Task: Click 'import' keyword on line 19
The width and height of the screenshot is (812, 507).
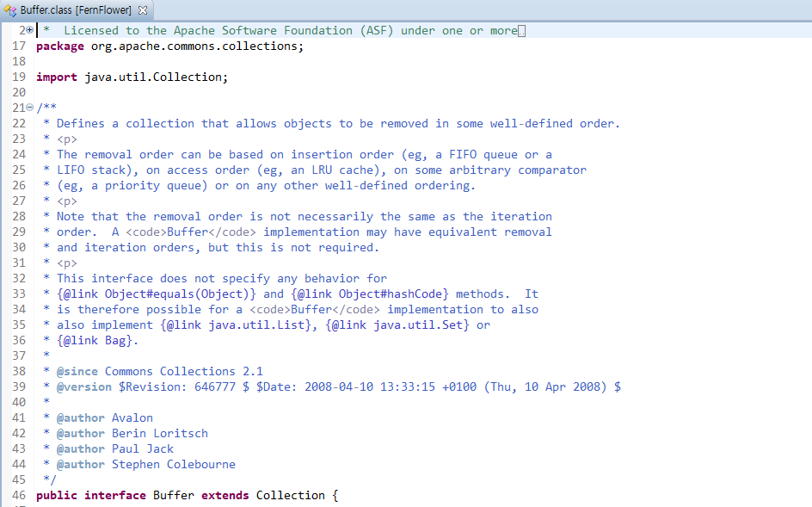Action: click(57, 77)
